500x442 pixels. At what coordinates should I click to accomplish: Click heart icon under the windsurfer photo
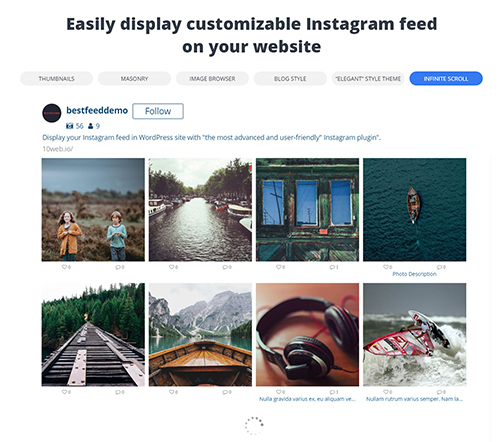[x=386, y=392]
